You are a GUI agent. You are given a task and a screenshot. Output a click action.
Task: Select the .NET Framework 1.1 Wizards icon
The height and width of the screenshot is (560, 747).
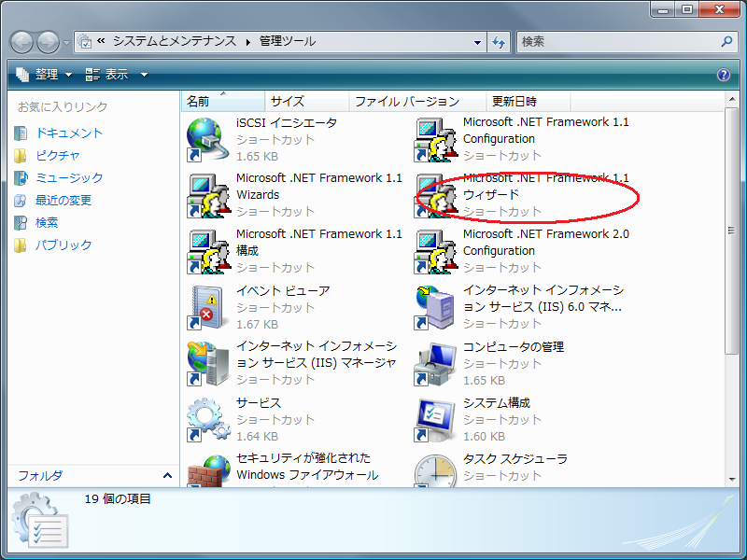point(207,196)
